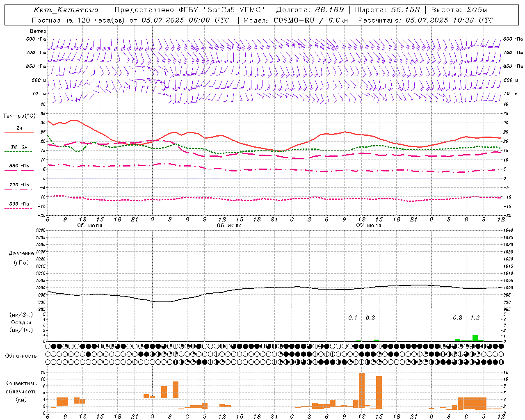Click the (мм/1ч.) precipitation unit label
This screenshot has height=420, width=525.
(x=21, y=330)
